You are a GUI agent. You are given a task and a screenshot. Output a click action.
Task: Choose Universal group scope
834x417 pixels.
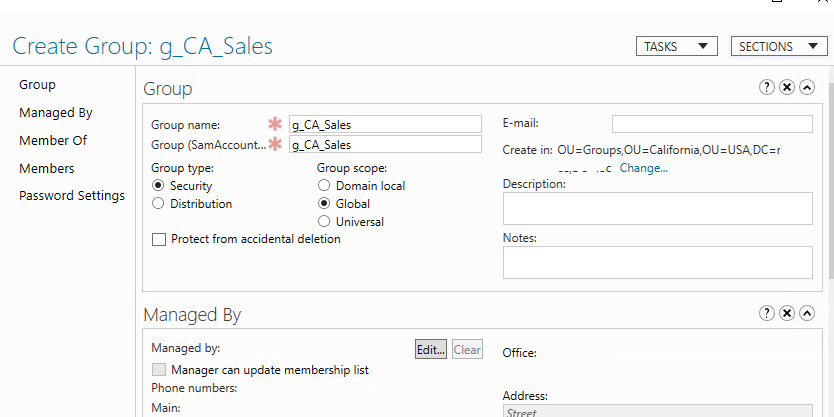tap(324, 222)
